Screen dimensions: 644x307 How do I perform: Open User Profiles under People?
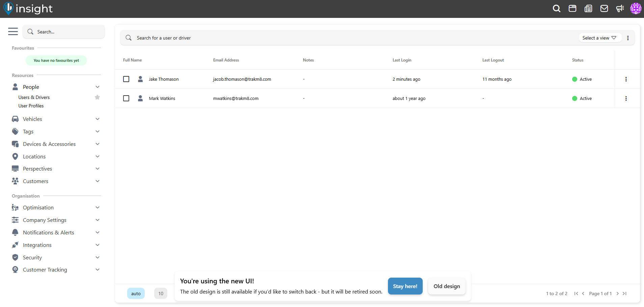pos(31,106)
